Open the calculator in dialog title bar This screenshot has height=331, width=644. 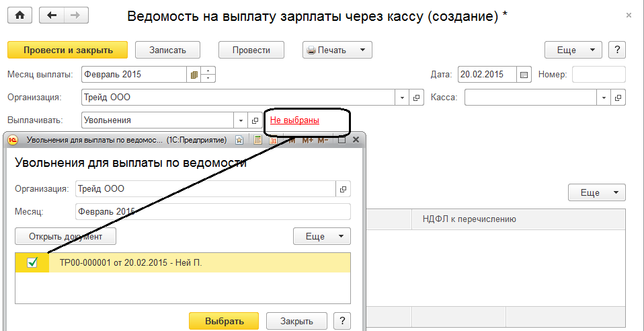(x=258, y=140)
